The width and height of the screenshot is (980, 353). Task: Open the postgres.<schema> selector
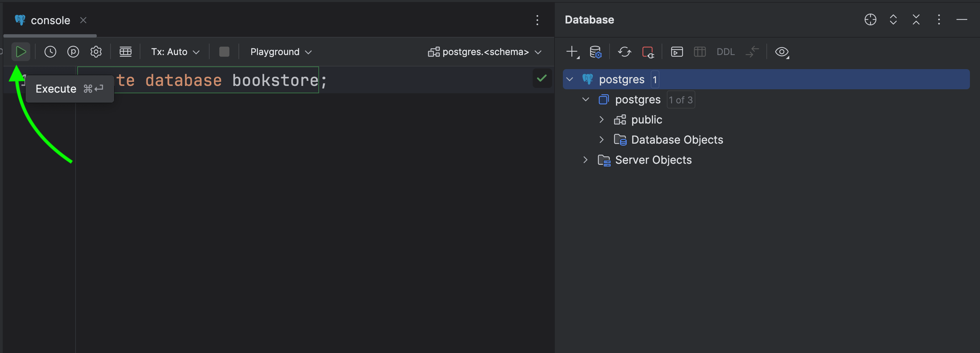(x=484, y=52)
